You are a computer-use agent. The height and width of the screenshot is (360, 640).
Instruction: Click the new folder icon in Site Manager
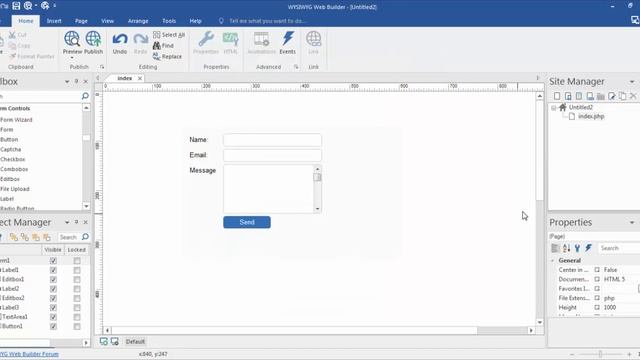pyautogui.click(x=600, y=96)
